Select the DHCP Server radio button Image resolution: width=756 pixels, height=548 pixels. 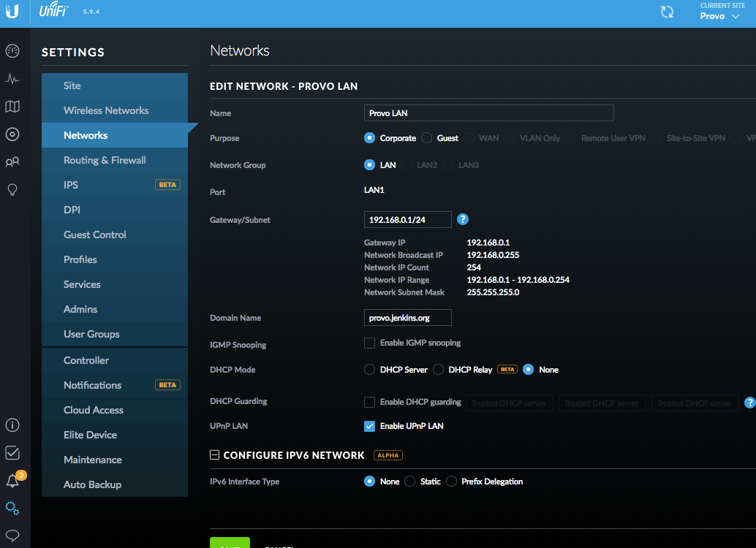coord(370,370)
